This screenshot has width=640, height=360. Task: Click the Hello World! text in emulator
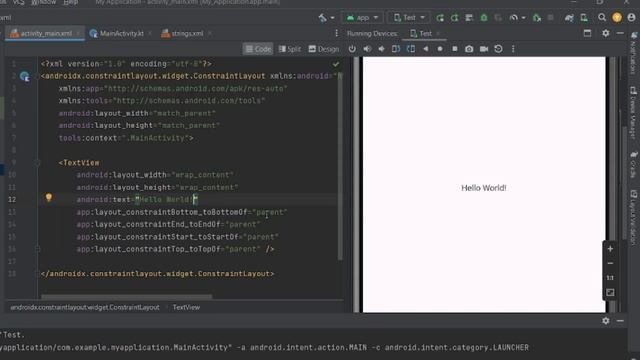tap(484, 188)
